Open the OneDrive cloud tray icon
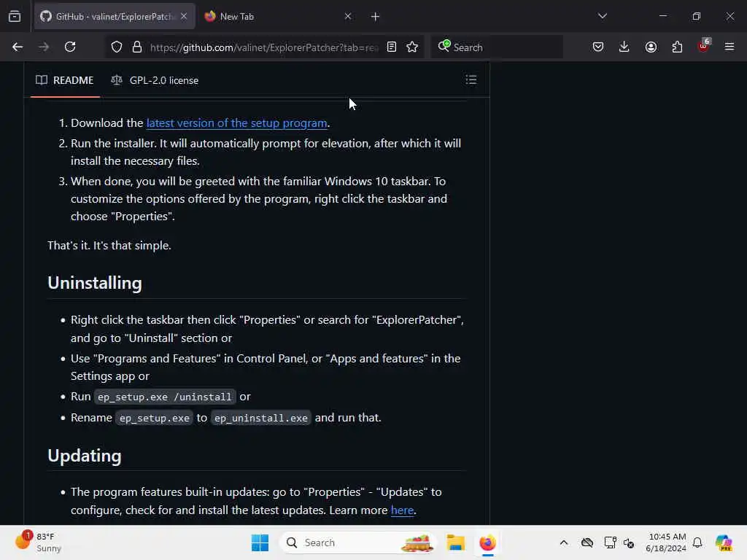Screen dimensions: 747x560 coord(587,542)
